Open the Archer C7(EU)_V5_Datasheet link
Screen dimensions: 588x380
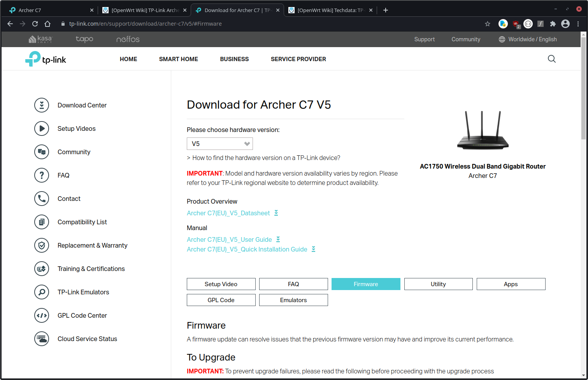point(228,213)
